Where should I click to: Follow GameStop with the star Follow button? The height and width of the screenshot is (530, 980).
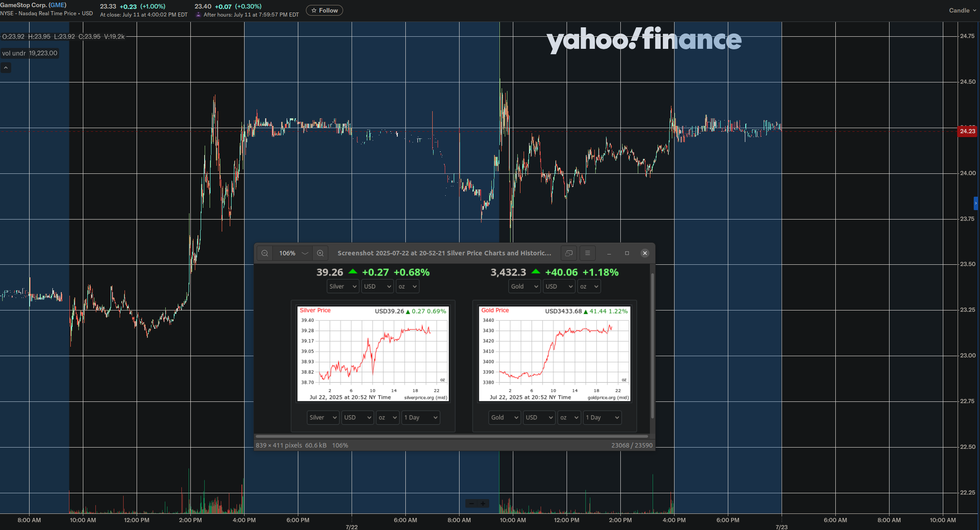(x=324, y=10)
